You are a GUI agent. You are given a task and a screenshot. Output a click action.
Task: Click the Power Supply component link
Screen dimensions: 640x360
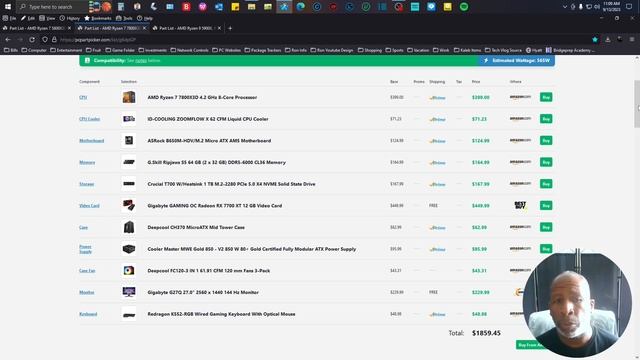click(x=85, y=249)
